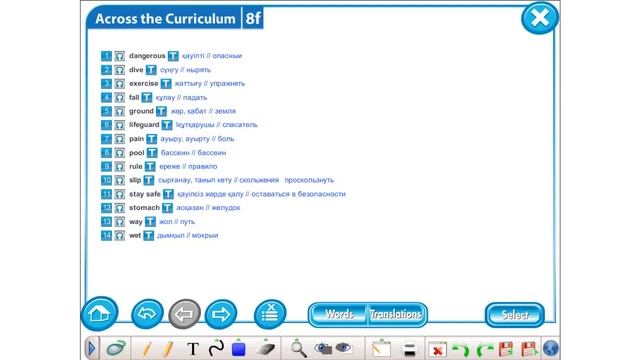Viewport: 640px width, 360px height.
Task: Click the 'Across the Curriculum' title tab
Action: click(165, 19)
